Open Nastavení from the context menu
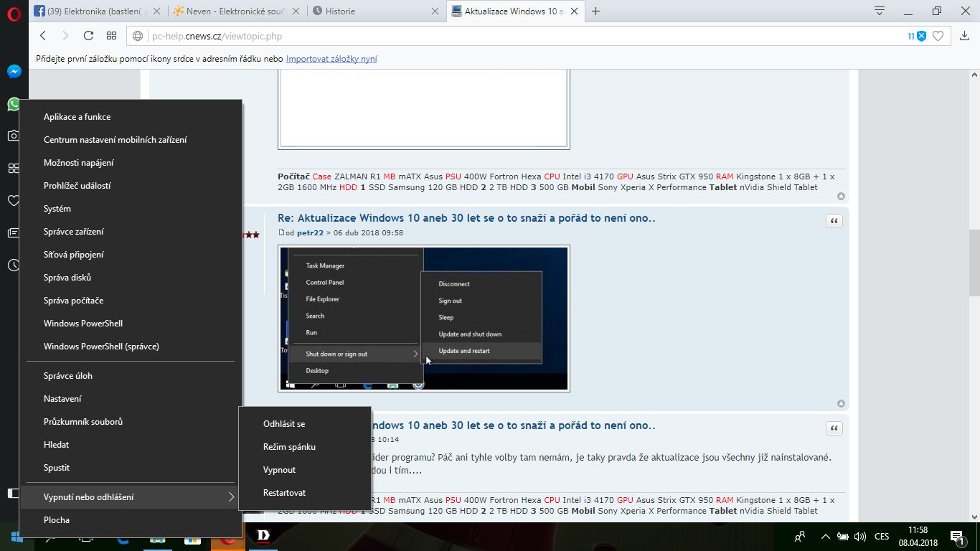This screenshot has height=551, width=980. point(131,399)
